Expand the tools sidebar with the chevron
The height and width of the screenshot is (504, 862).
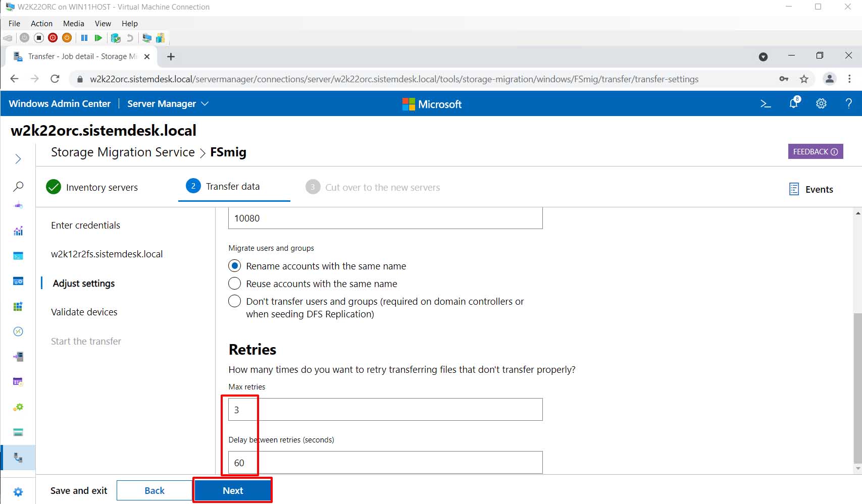point(18,159)
